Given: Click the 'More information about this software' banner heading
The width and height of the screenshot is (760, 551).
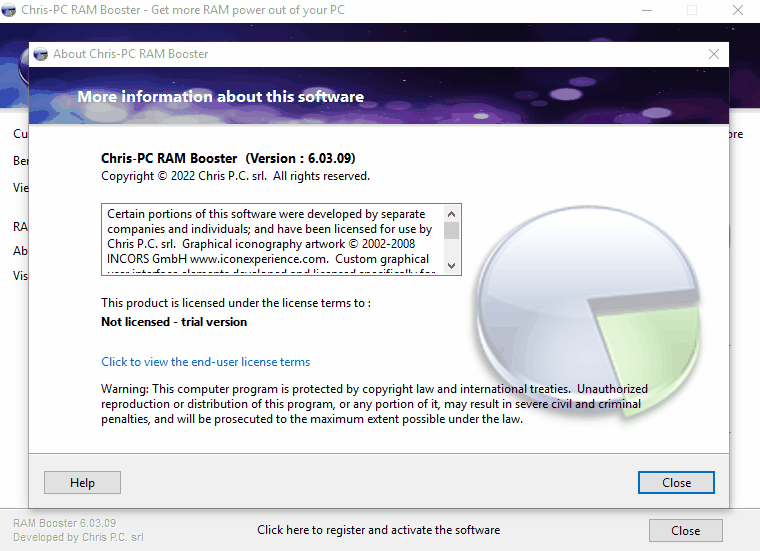Looking at the screenshot, I should point(221,96).
